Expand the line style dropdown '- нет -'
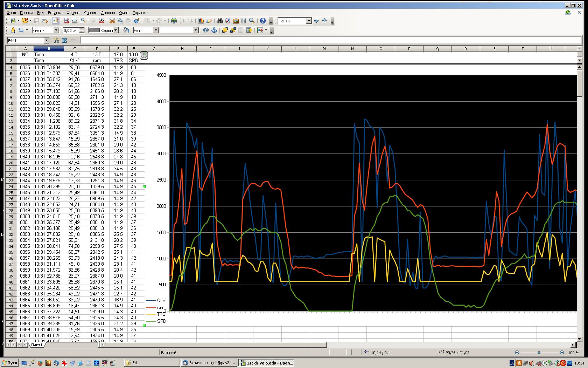 click(56, 30)
